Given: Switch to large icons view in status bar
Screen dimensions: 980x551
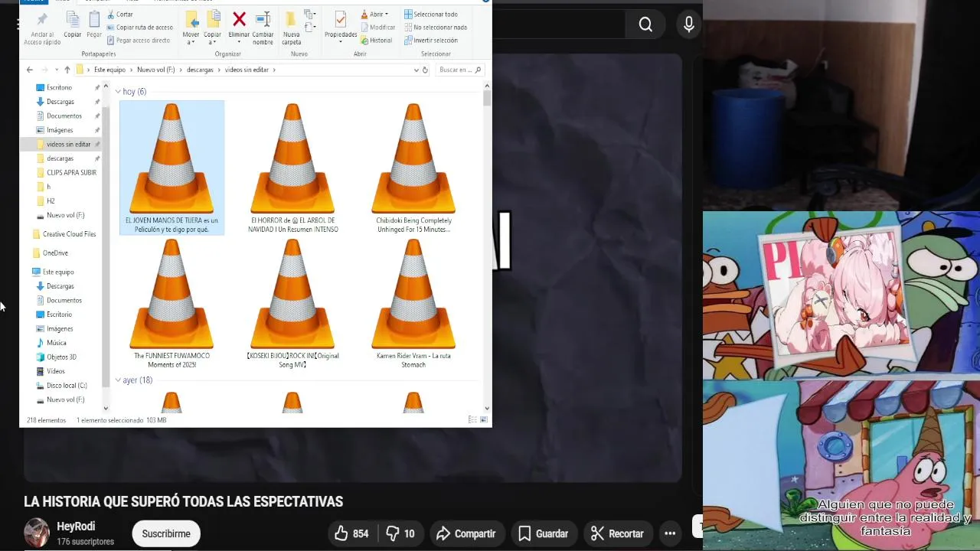Looking at the screenshot, I should click(x=484, y=420).
